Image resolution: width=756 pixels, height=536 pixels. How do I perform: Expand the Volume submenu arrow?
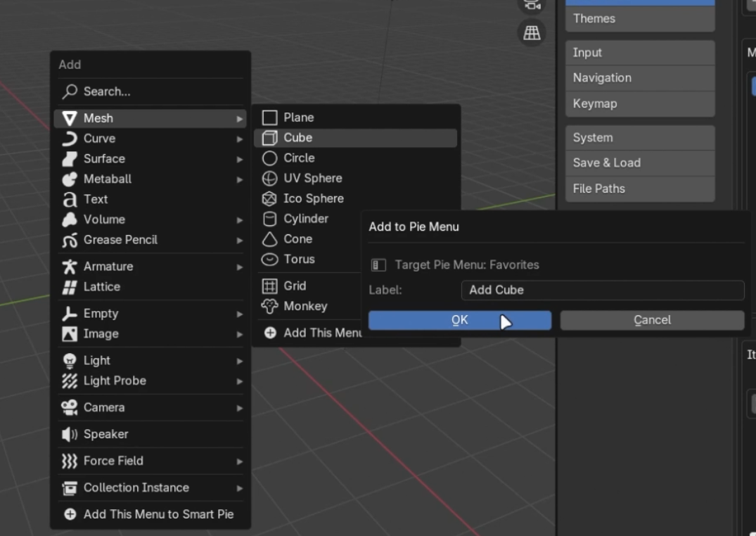pyautogui.click(x=240, y=220)
